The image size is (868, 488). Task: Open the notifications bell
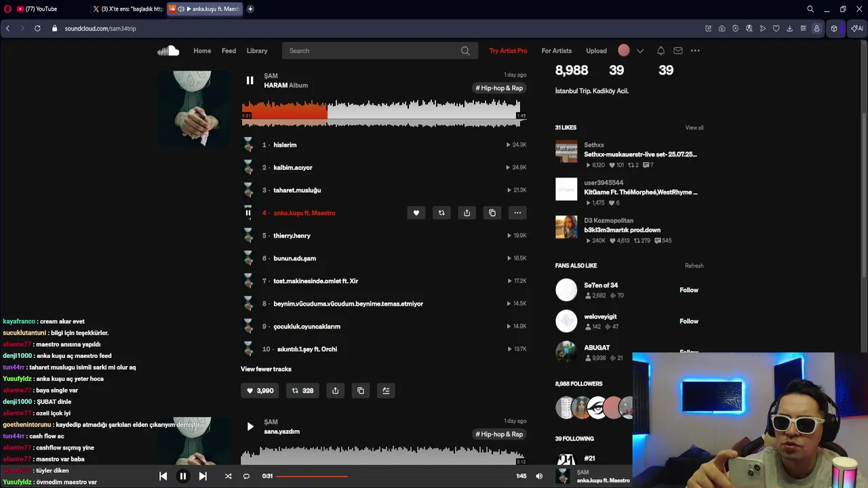click(660, 51)
